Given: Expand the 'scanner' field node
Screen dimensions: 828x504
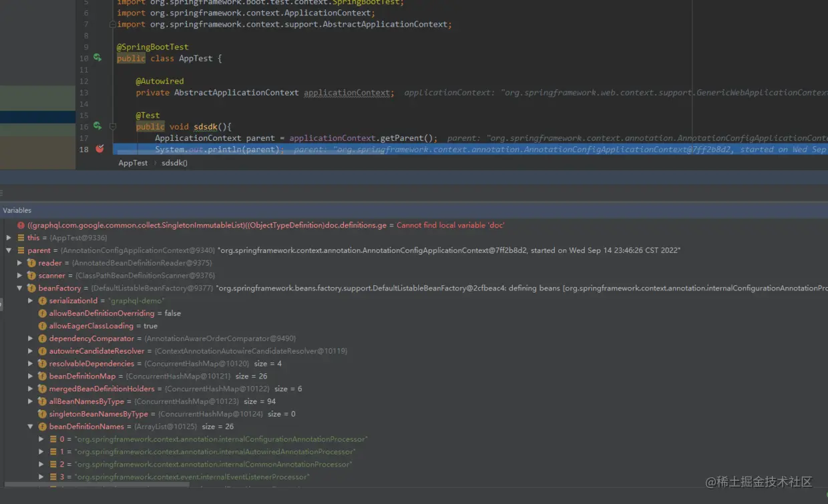Looking at the screenshot, I should tap(19, 276).
